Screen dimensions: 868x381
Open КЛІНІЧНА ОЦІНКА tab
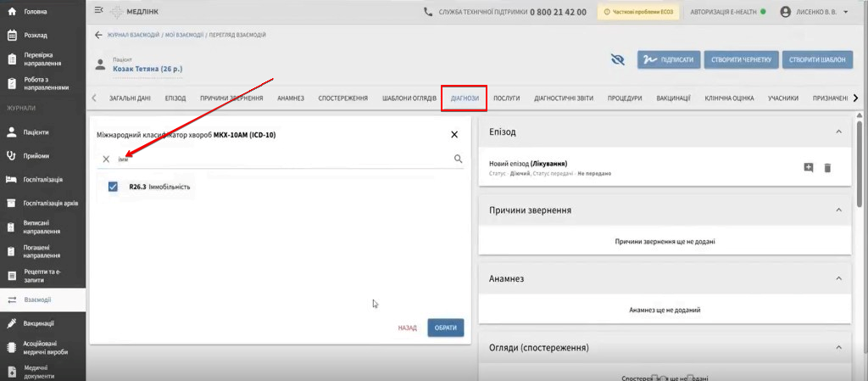pos(729,98)
